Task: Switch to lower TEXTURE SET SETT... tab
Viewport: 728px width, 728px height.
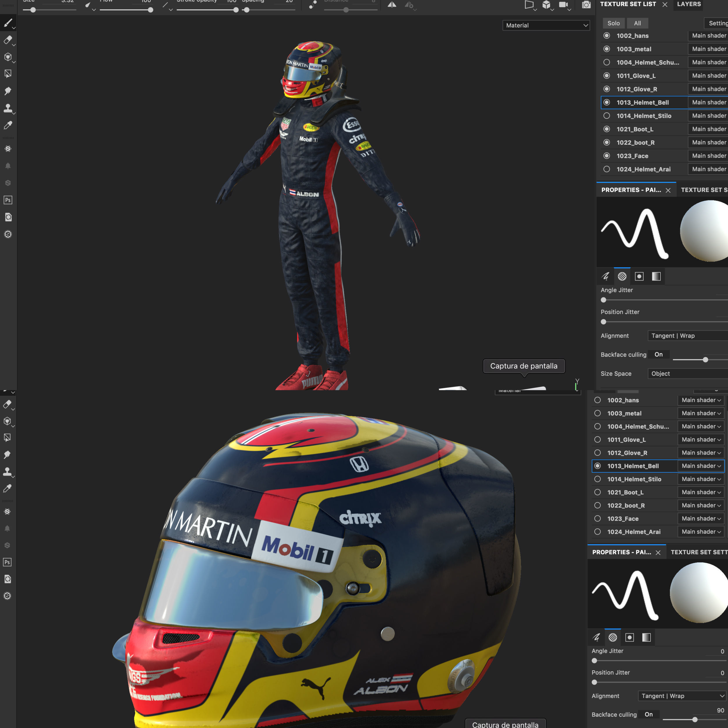Action: pos(699,552)
